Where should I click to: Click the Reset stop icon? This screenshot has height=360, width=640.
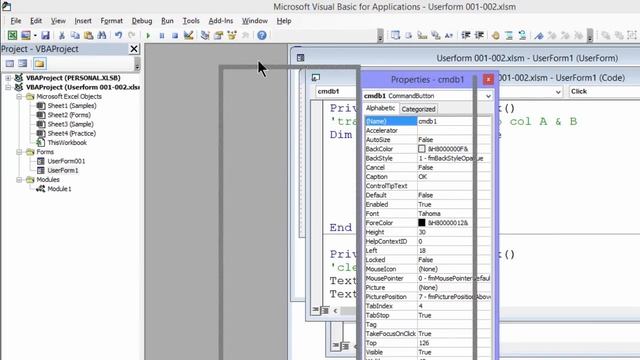click(175, 36)
